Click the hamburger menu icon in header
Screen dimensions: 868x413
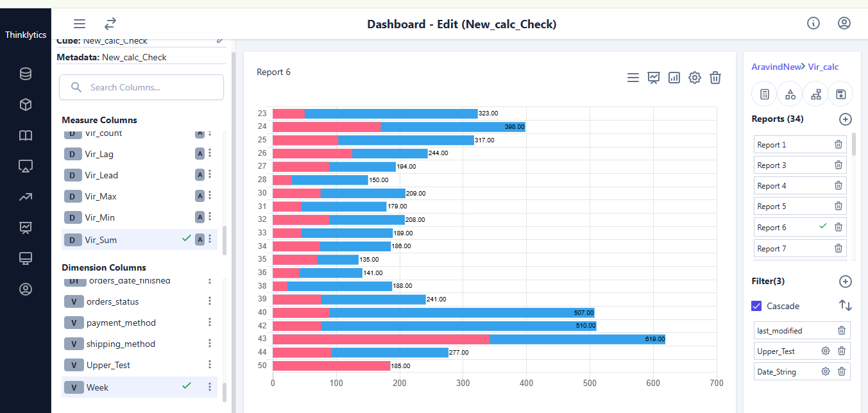tap(80, 24)
